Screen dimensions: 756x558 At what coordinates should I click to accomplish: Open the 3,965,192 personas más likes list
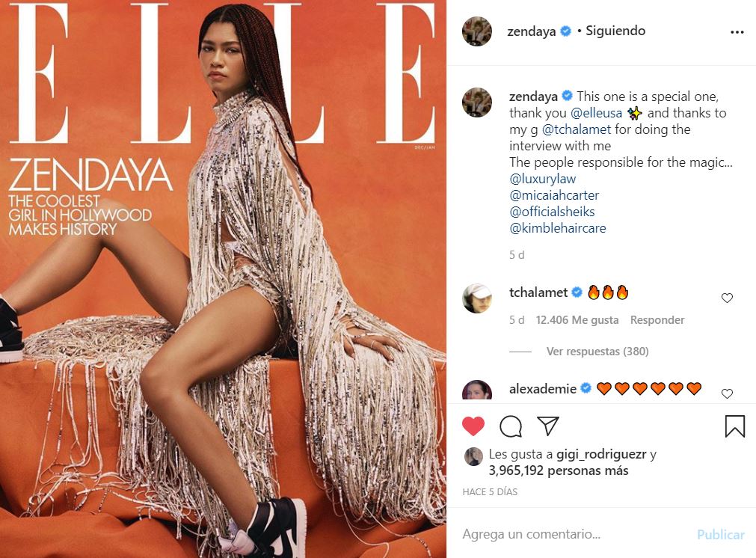coord(559,470)
